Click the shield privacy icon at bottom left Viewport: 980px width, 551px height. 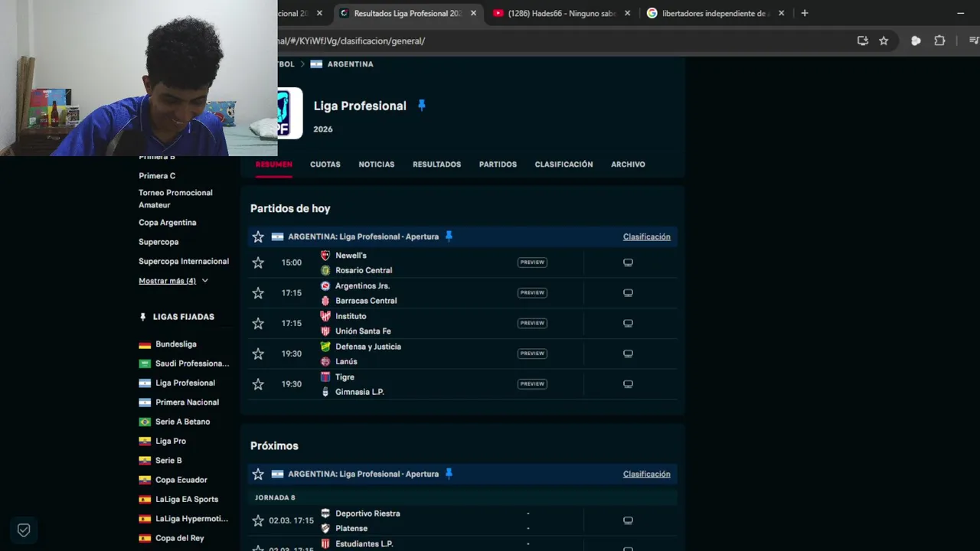pyautogui.click(x=24, y=530)
